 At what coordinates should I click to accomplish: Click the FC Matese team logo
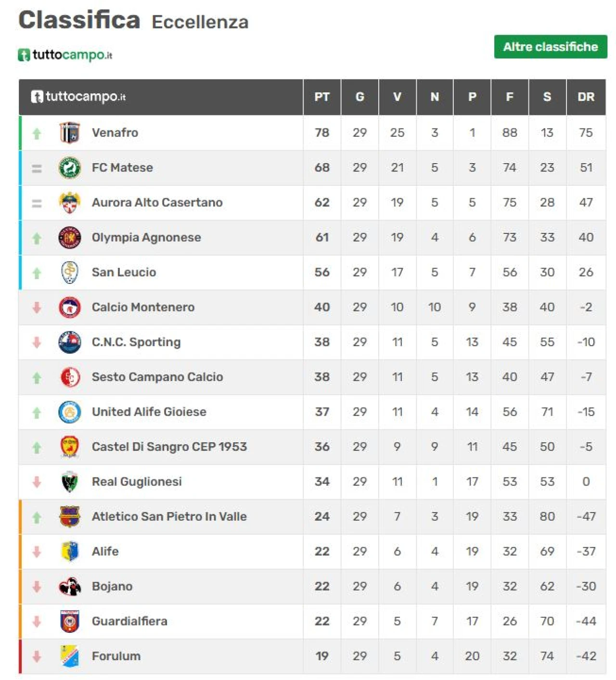click(x=70, y=168)
